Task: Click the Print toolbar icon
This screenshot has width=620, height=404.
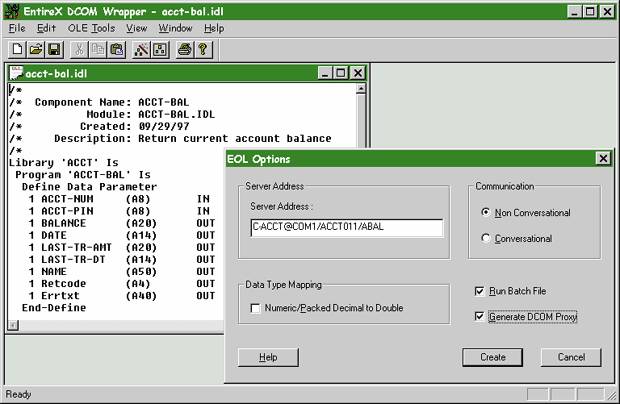Action: (185, 49)
